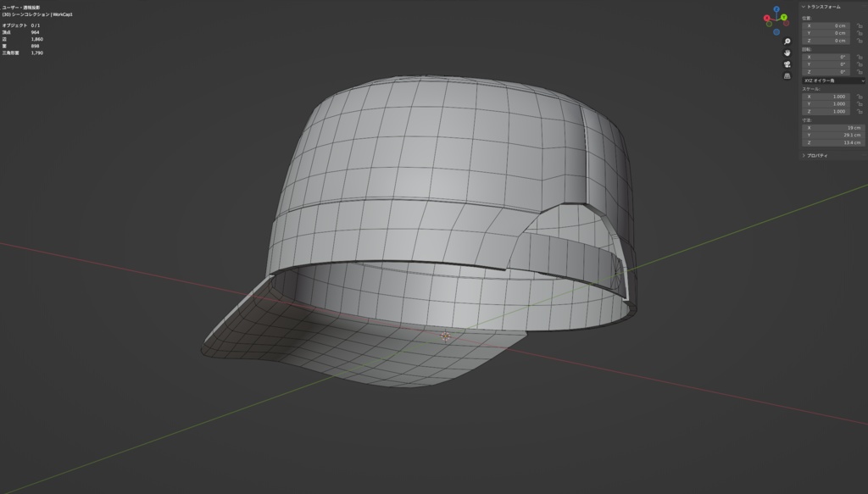Click the 寸法 Z dimension field

coord(828,142)
